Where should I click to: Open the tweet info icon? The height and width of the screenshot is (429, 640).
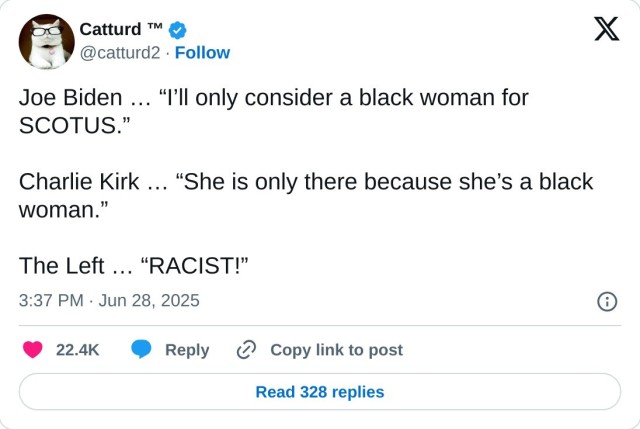pyautogui.click(x=606, y=301)
